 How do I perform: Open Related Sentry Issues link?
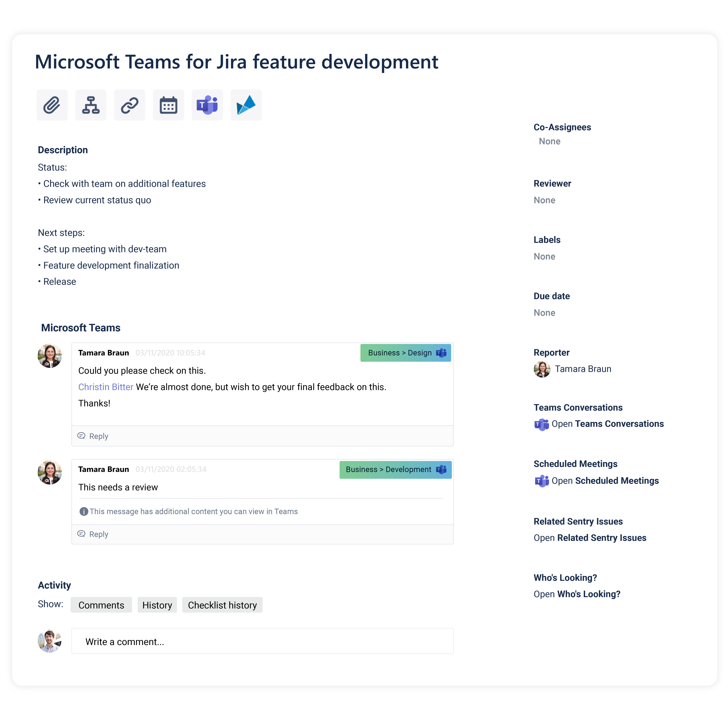point(590,538)
